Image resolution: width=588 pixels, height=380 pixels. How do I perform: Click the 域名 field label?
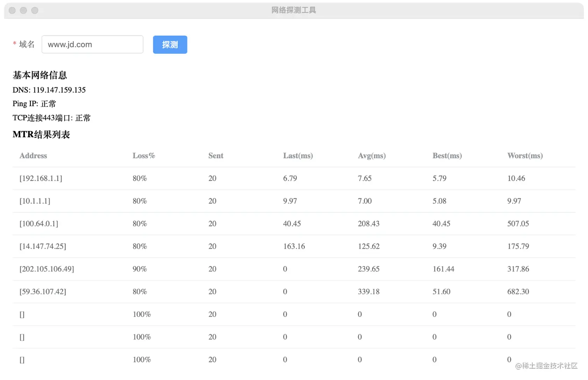pos(27,44)
